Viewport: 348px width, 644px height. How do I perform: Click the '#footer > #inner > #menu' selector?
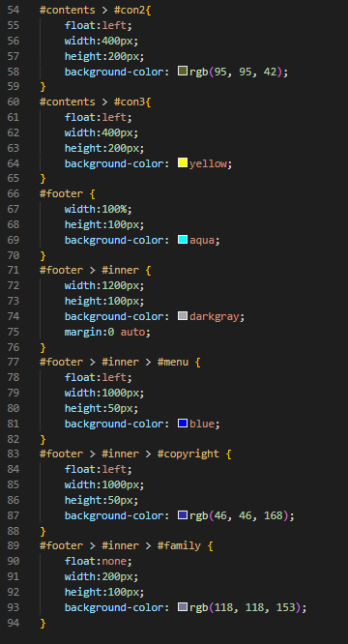pos(114,362)
